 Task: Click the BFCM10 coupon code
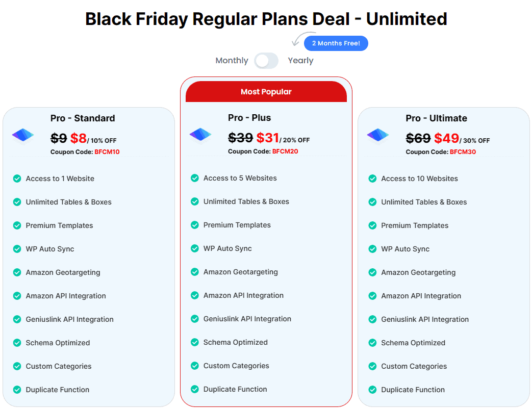(107, 152)
